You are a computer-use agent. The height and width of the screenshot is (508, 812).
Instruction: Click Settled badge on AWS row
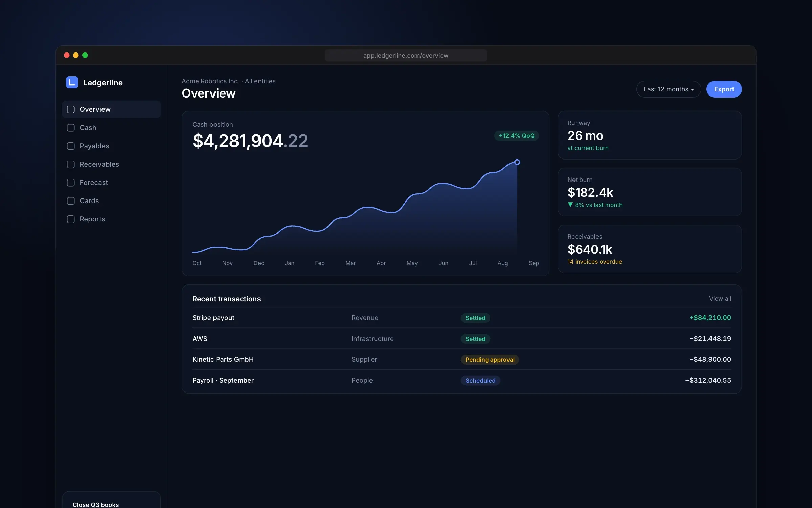pyautogui.click(x=475, y=339)
